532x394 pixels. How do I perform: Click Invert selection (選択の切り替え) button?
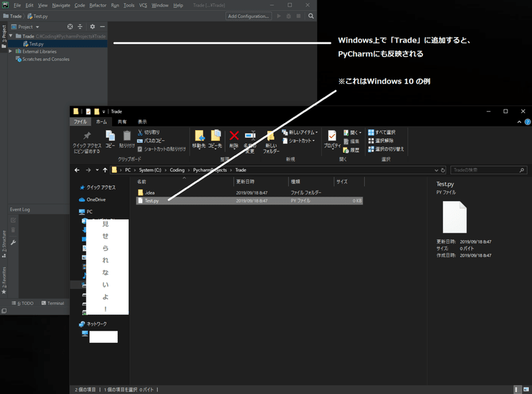386,149
